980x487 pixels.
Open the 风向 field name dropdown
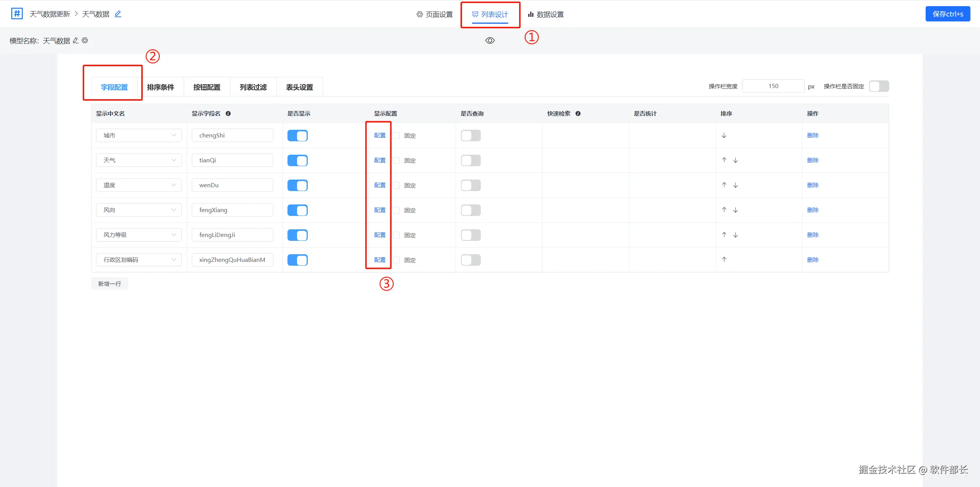pyautogui.click(x=139, y=210)
